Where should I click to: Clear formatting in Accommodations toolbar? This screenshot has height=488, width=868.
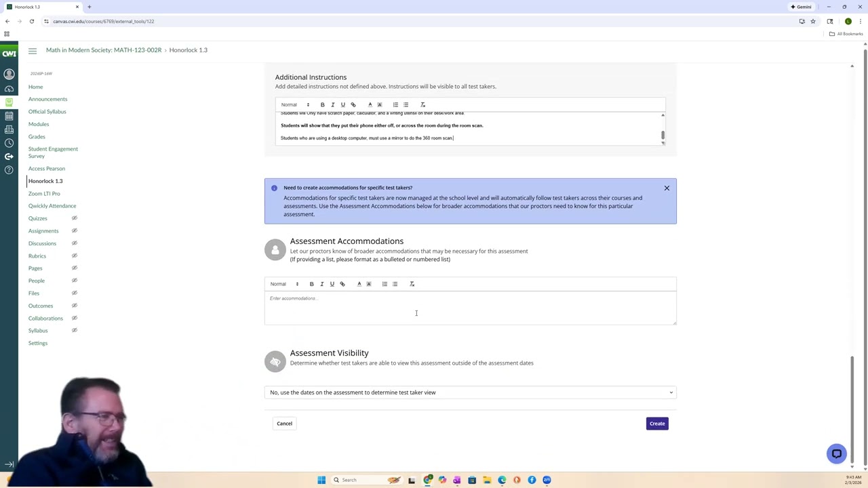click(x=412, y=284)
